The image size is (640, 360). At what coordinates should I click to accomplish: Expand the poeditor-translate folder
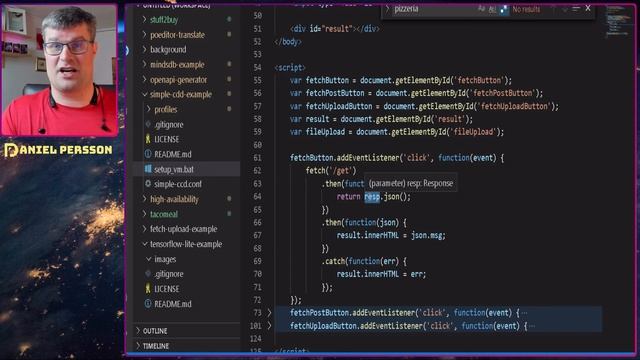[x=144, y=35]
